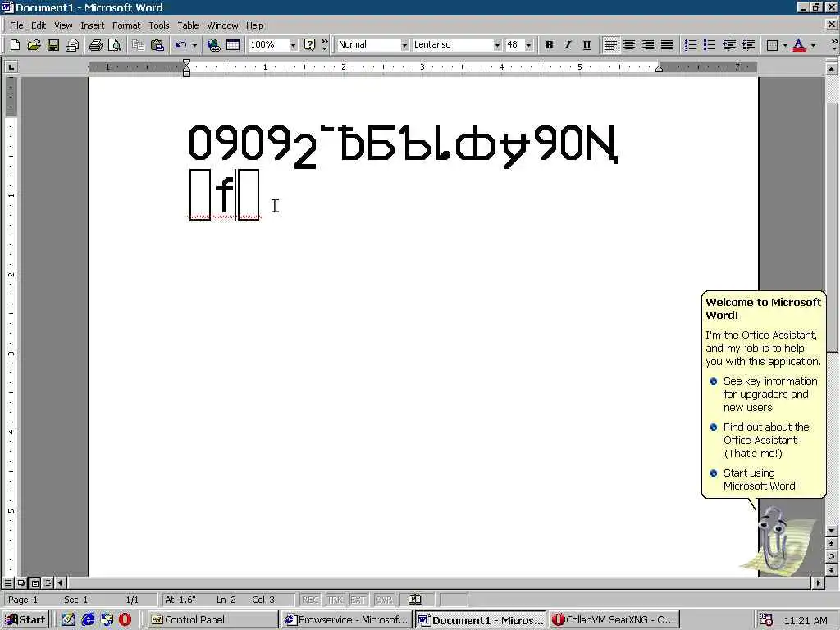Select 'See key information for upgraders' option

[x=764, y=395]
